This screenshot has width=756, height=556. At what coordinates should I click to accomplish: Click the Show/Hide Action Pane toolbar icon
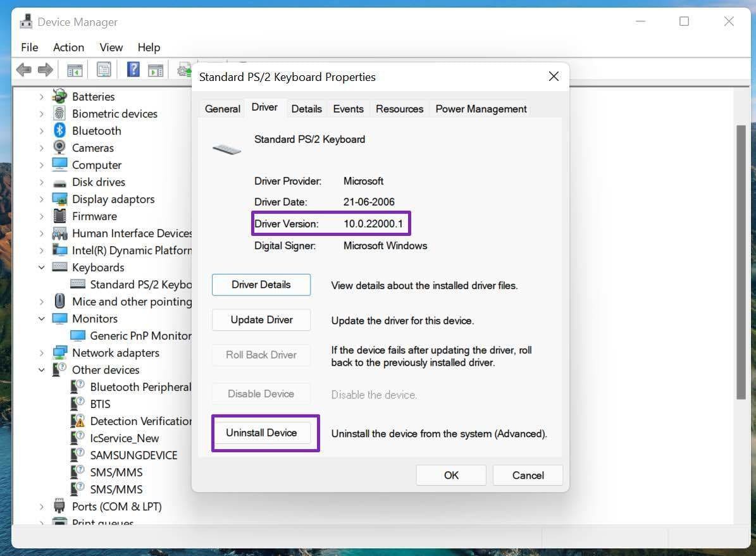pos(156,70)
